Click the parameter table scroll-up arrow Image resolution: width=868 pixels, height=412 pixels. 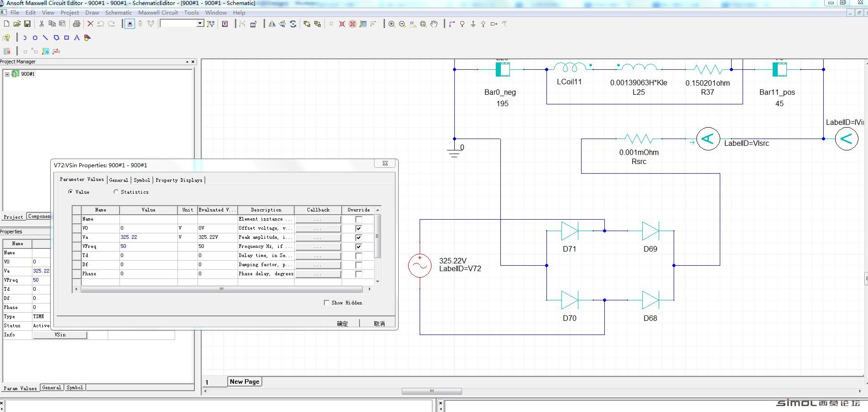pos(378,210)
